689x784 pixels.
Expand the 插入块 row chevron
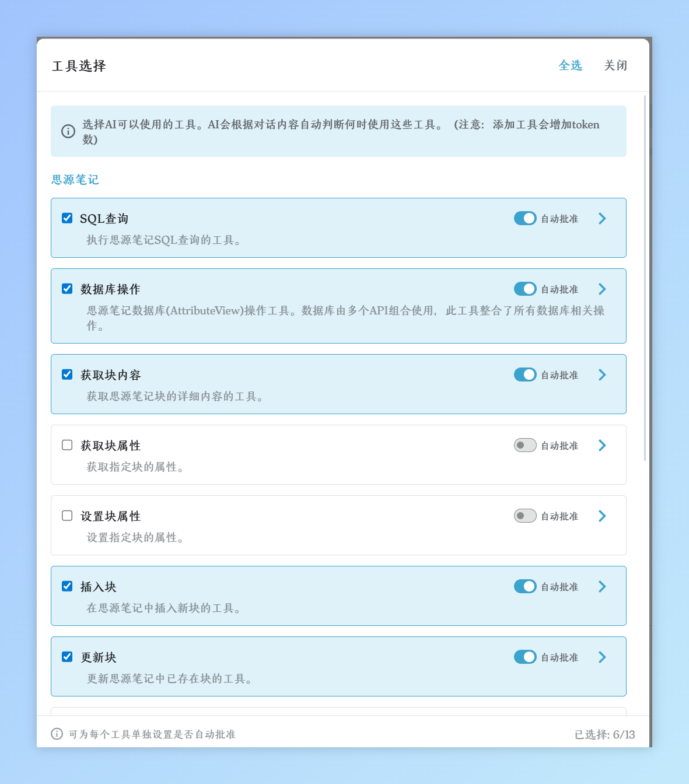602,586
